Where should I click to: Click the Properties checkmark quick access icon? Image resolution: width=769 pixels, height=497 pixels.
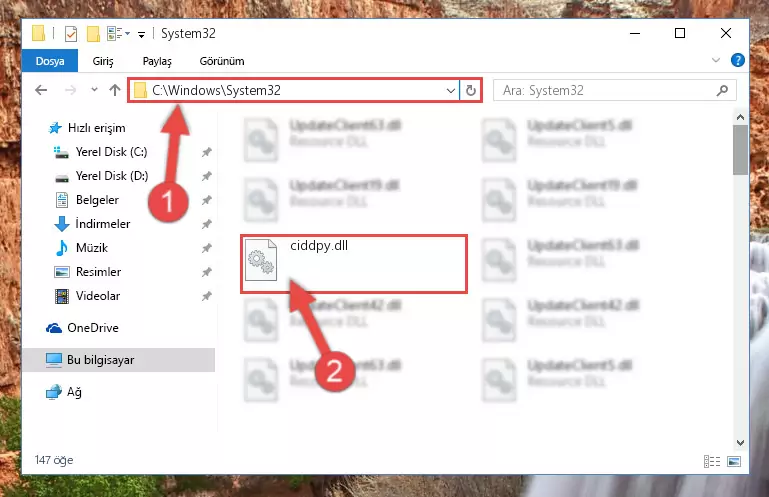(x=71, y=34)
